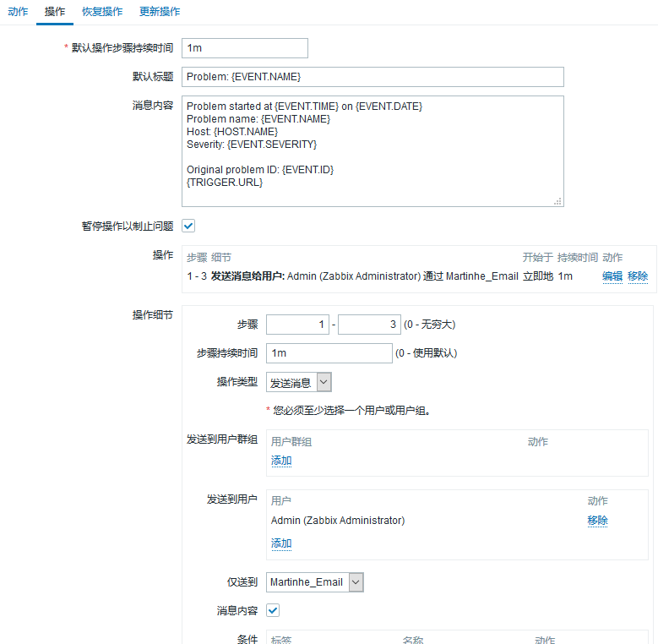Click 编辑 link for operation step 1 - 3
This screenshot has height=644, width=658.
tap(612, 276)
